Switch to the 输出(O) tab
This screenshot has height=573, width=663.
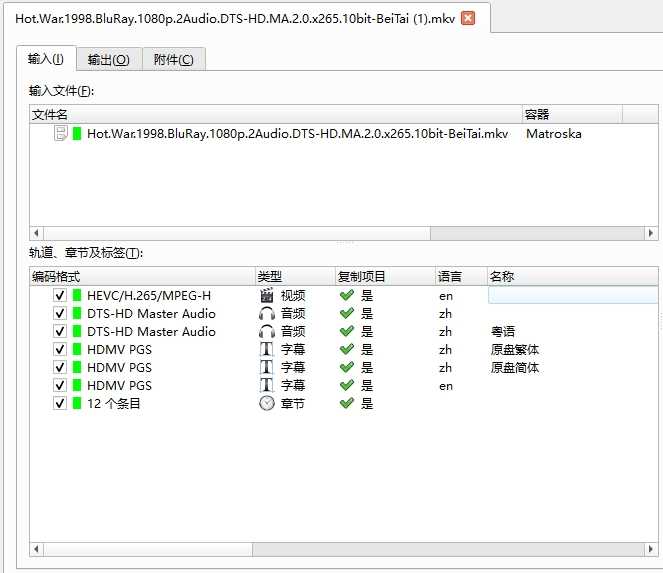point(108,59)
